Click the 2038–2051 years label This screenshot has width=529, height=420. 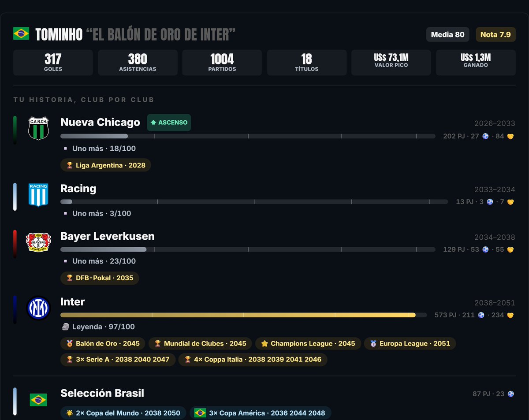(x=495, y=303)
